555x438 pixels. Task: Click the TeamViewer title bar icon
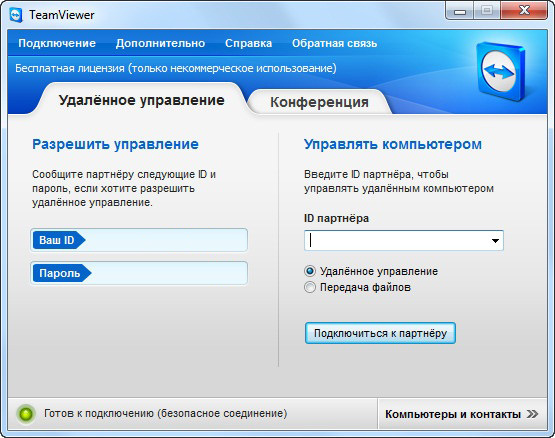(16, 15)
